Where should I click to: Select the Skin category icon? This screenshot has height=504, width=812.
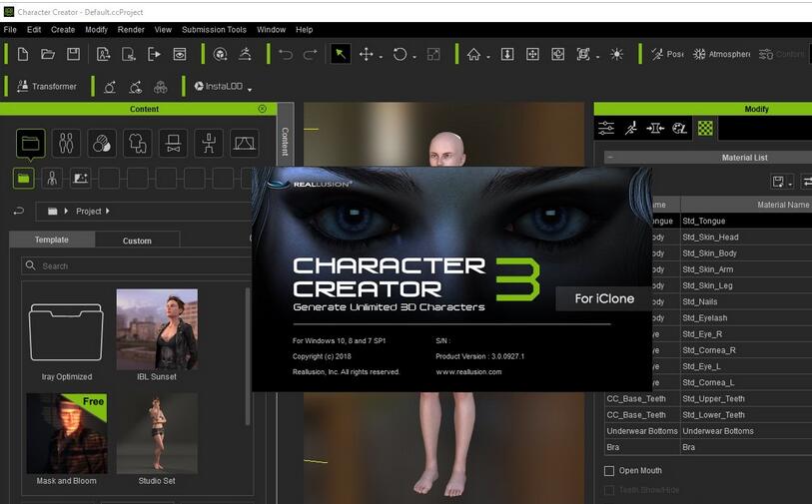pos(102,143)
